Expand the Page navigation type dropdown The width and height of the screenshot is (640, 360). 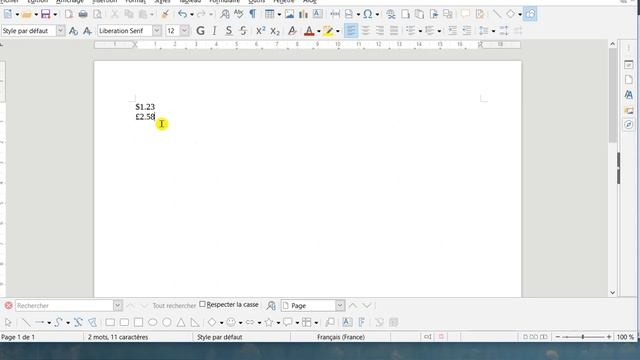[340, 305]
